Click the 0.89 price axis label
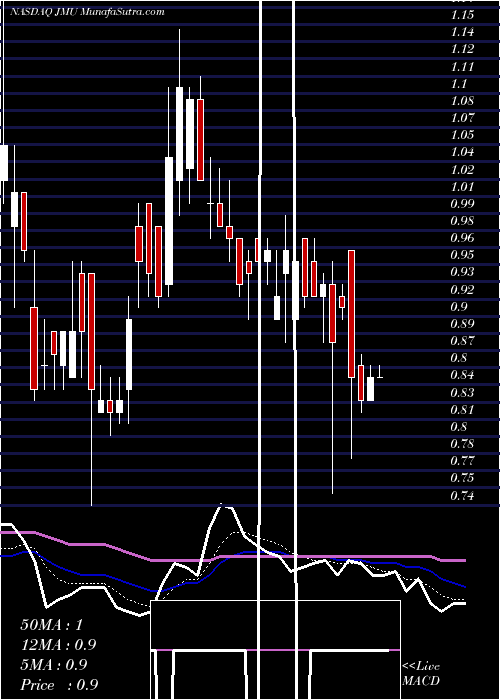The image size is (500, 700). pos(462,324)
